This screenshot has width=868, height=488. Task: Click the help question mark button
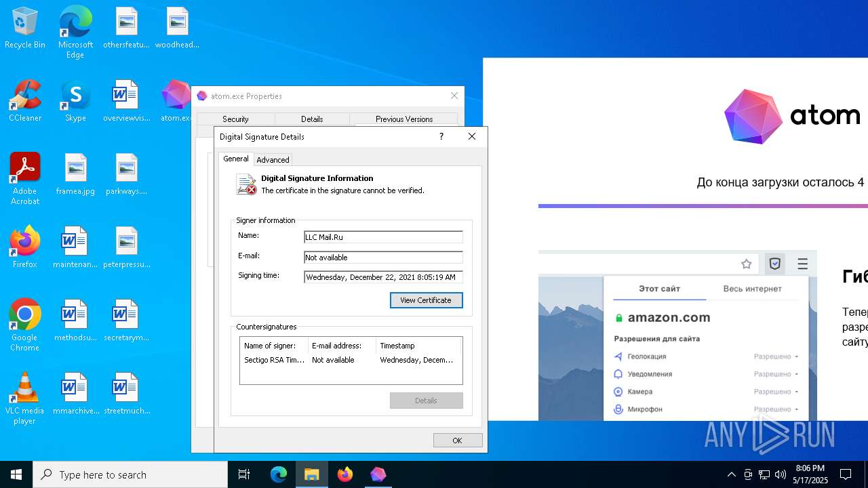point(441,136)
